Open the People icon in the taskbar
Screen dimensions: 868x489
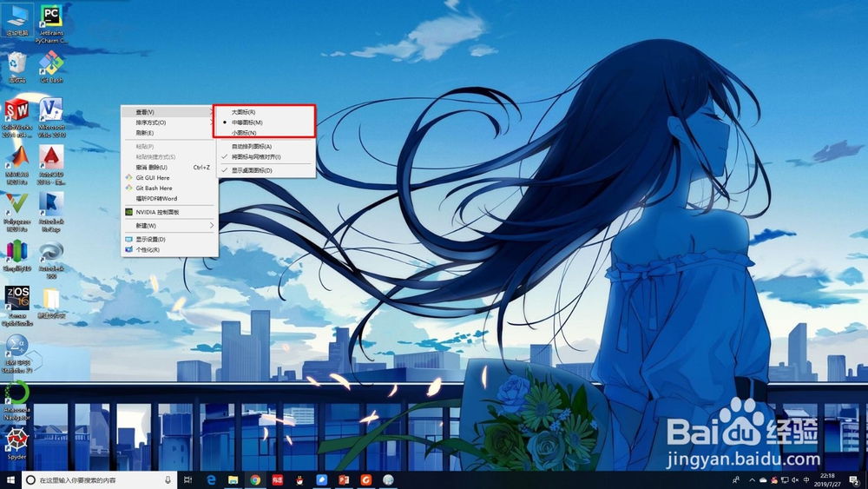click(736, 480)
